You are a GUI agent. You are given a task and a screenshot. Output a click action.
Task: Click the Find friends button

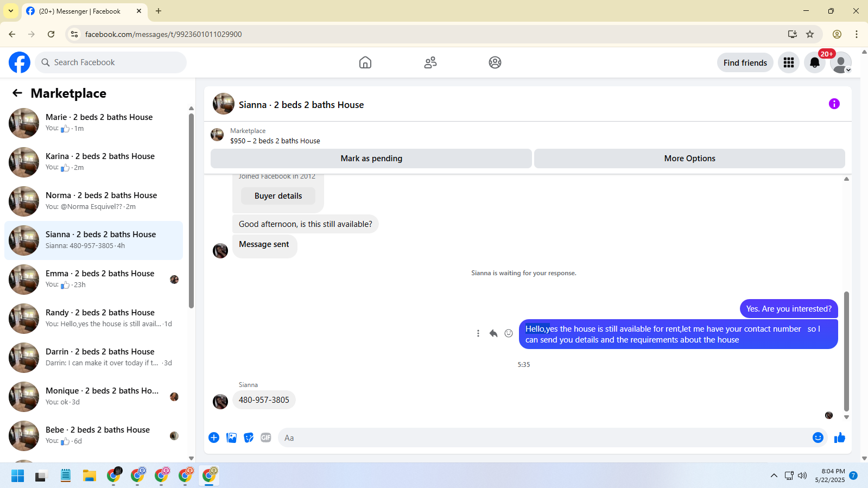click(x=745, y=62)
